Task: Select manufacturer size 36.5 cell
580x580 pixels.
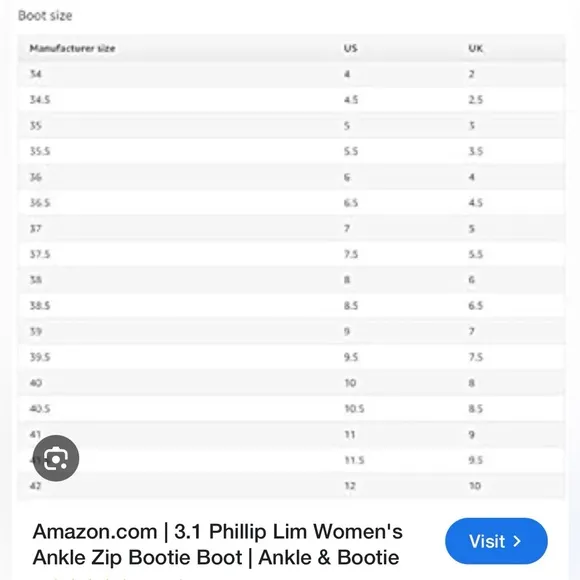Action: (40, 203)
